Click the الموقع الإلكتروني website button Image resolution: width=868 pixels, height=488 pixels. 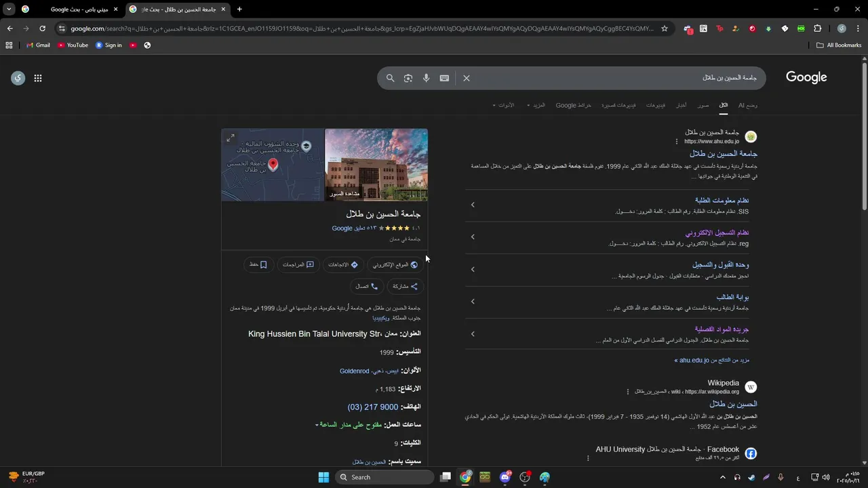tap(395, 265)
